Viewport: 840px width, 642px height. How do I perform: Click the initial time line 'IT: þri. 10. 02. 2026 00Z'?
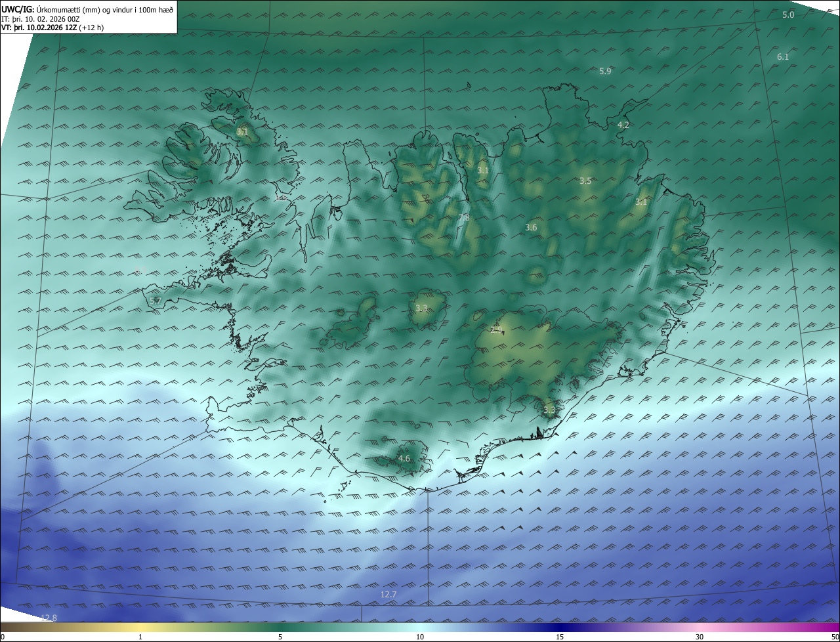pyautogui.click(x=41, y=19)
